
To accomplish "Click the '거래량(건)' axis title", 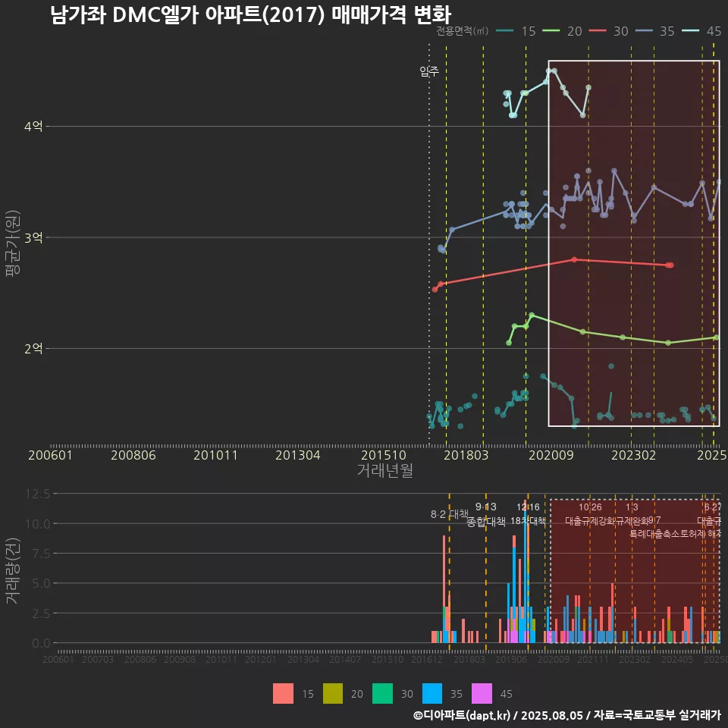I will [x=12, y=570].
